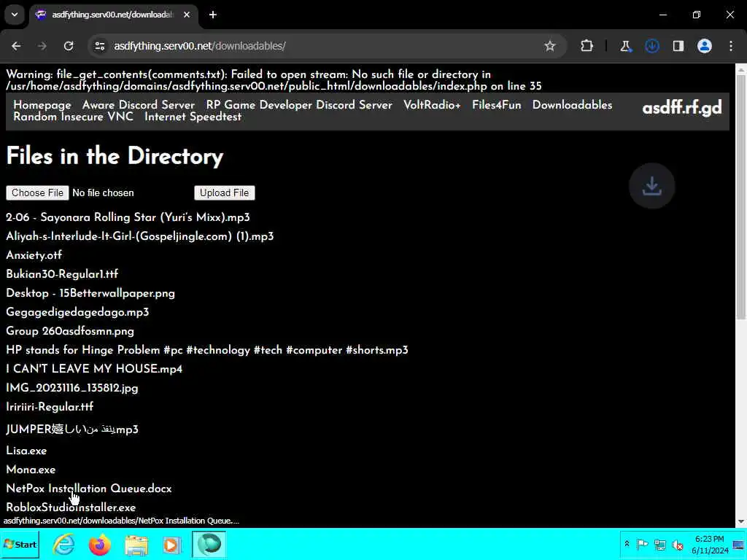The width and height of the screenshot is (747, 560).
Task: Open HP stands for Hinge Problem mp3
Action: [206, 350]
